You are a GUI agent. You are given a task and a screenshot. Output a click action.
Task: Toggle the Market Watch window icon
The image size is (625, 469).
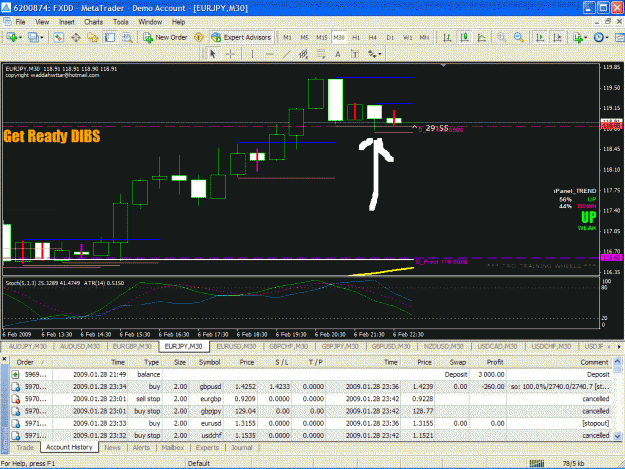coord(59,37)
